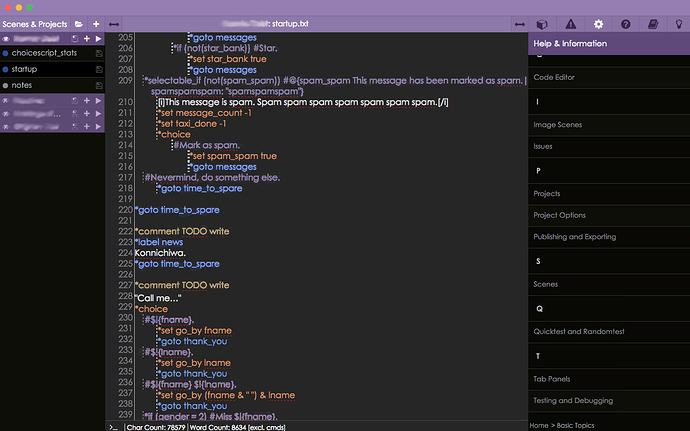
Task: Click the startup.txt editor title
Action: (290, 24)
